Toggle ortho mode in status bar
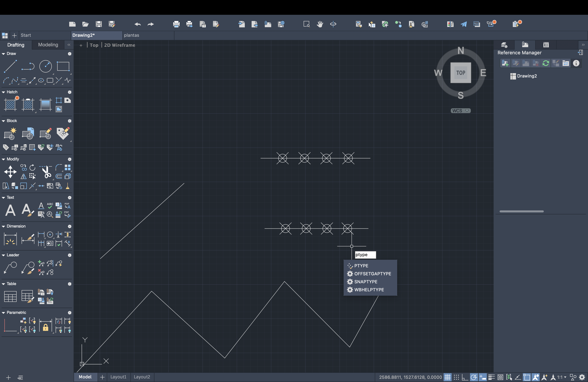The width and height of the screenshot is (588, 382). (x=465, y=377)
